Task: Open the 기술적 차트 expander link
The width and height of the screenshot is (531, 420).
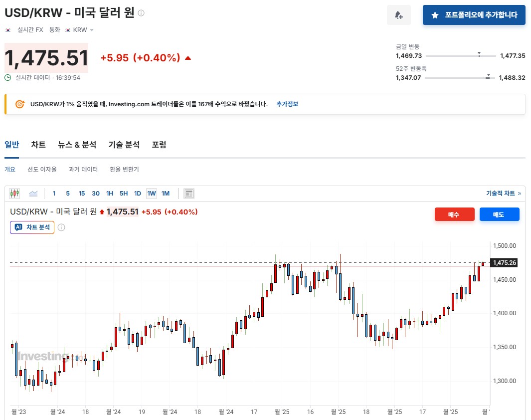Action: 503,194
